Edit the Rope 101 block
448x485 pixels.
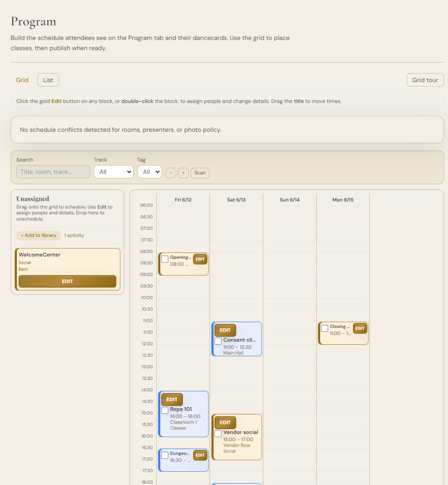(x=172, y=400)
